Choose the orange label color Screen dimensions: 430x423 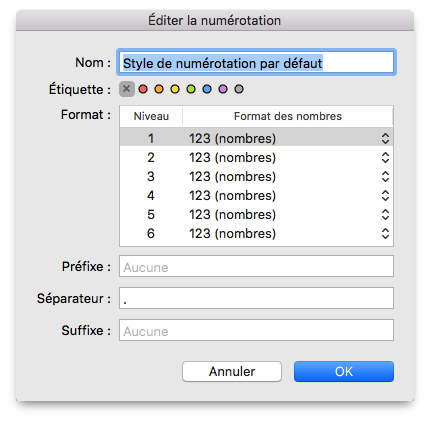click(x=159, y=89)
